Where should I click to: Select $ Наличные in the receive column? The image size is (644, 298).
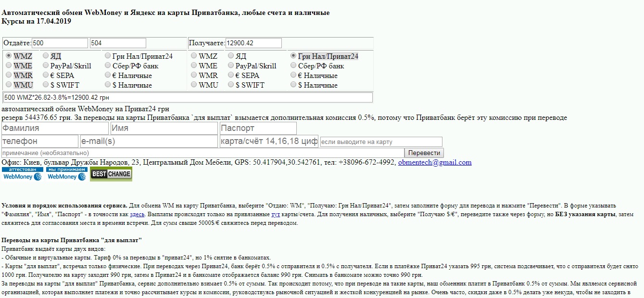tap(293, 85)
